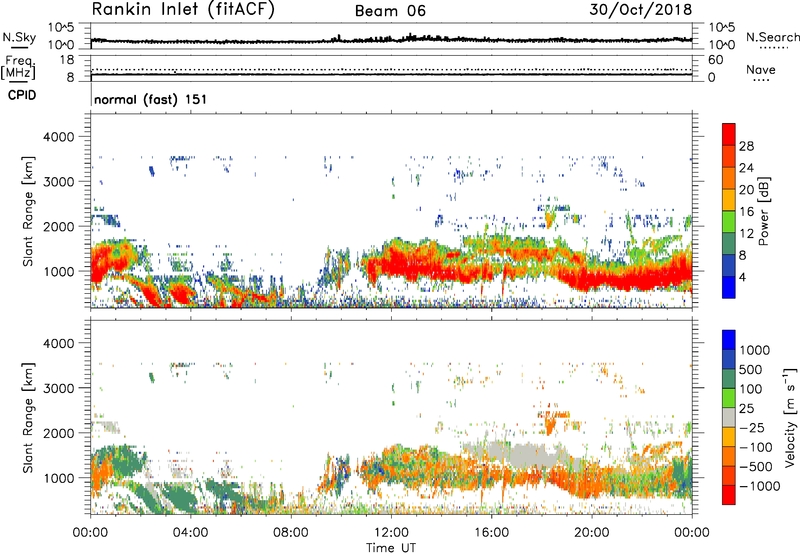Click the '4000' tick of the power panel
Screen dimensions: 800x554
(59, 137)
